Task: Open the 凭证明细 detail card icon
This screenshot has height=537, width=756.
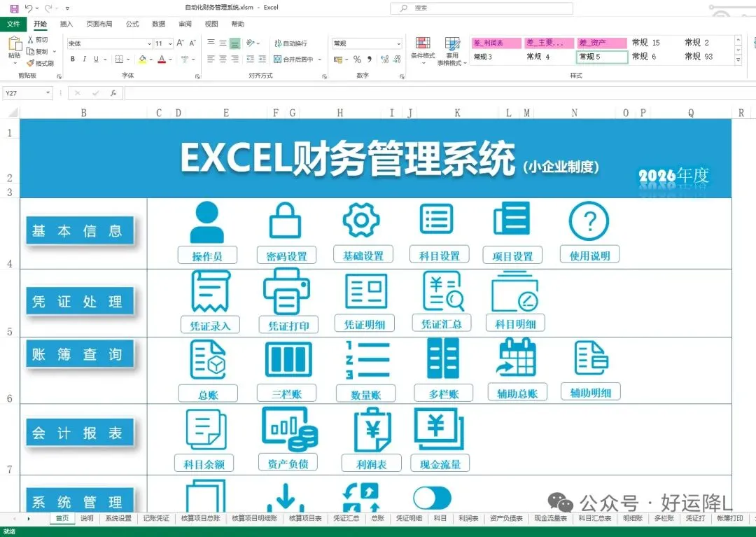Action: [366, 291]
